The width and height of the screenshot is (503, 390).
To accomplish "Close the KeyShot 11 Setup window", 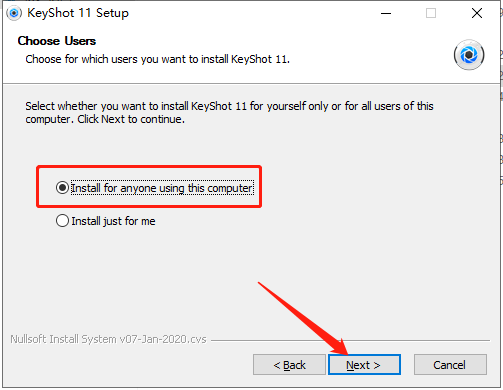I will 477,13.
